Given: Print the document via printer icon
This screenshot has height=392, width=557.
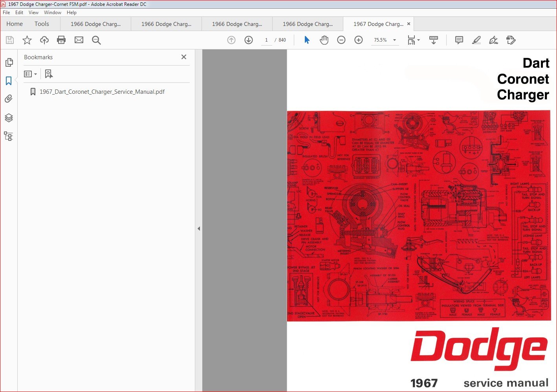Looking at the screenshot, I should point(61,40).
